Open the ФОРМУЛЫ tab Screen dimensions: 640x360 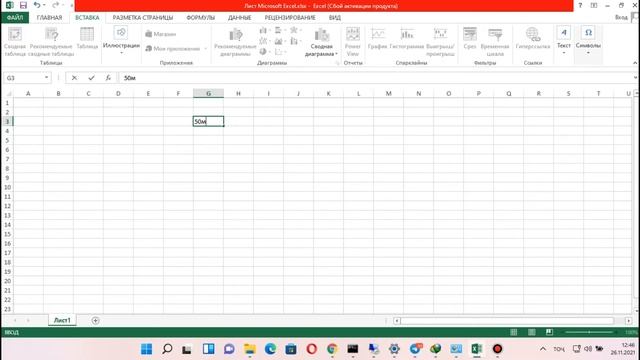point(200,18)
